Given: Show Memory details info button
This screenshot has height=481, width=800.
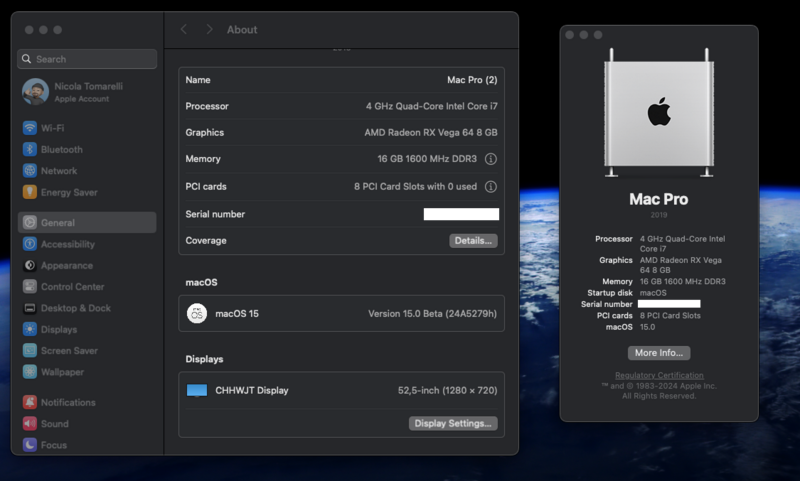Looking at the screenshot, I should [490, 159].
